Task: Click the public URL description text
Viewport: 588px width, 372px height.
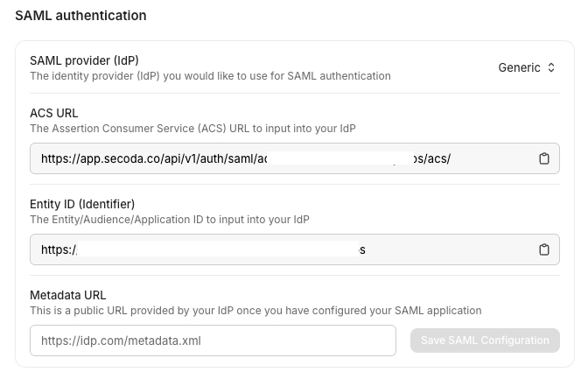Action: (x=255, y=311)
